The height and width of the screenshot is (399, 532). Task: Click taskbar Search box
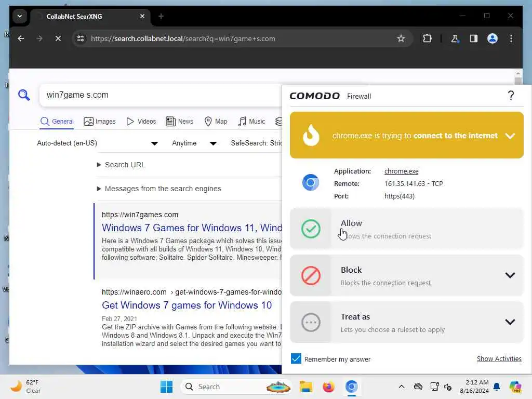click(x=236, y=387)
